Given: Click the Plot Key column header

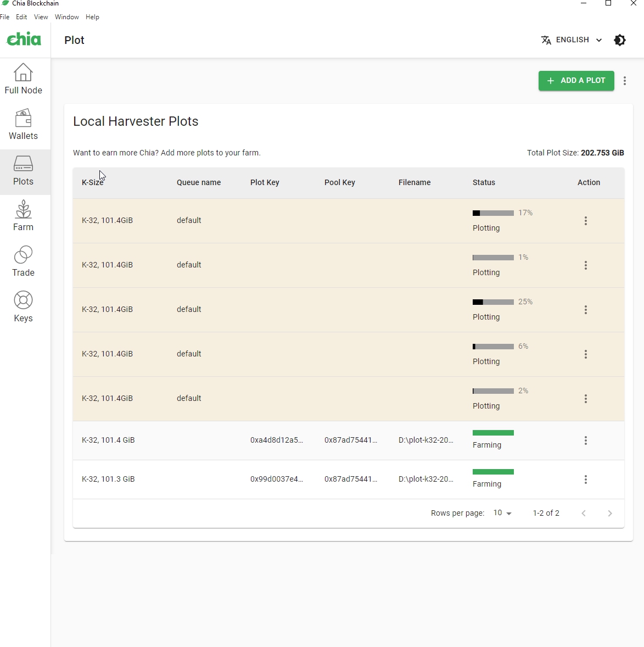Looking at the screenshot, I should 265,182.
